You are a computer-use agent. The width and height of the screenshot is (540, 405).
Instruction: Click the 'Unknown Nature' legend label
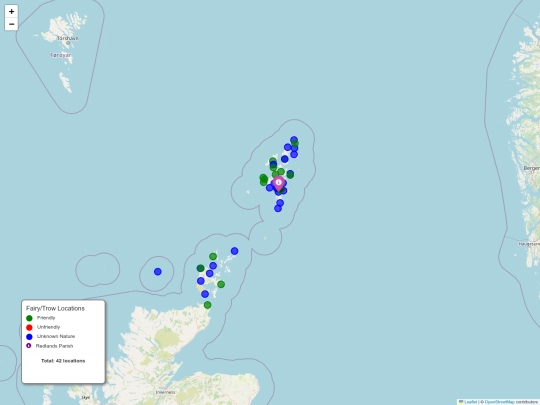(x=56, y=336)
